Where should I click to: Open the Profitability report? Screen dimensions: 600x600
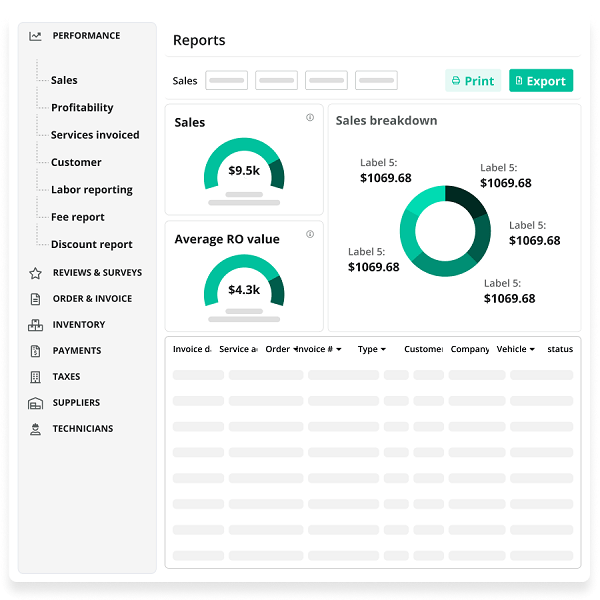pyautogui.click(x=82, y=108)
